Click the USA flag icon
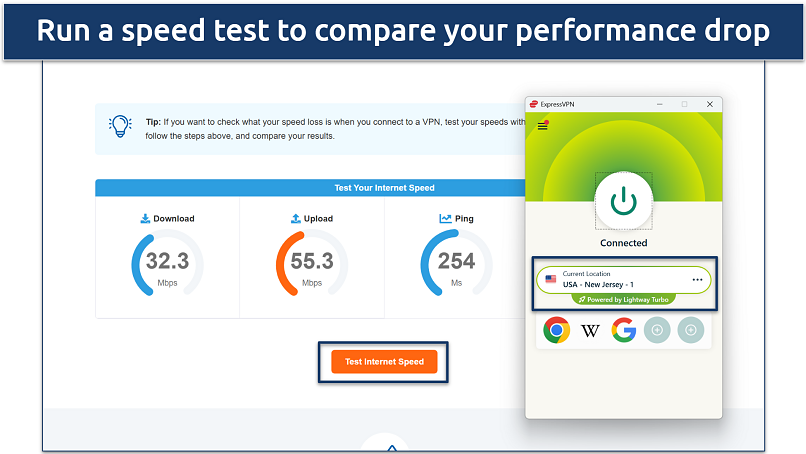The image size is (806, 454). (x=550, y=279)
